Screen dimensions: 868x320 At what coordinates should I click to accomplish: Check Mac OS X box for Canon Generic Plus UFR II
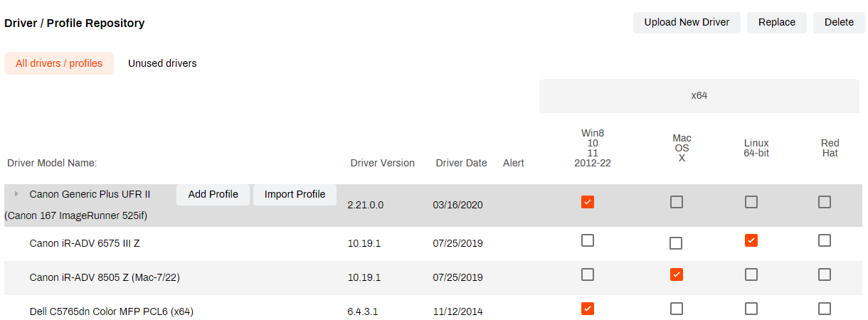(x=676, y=202)
